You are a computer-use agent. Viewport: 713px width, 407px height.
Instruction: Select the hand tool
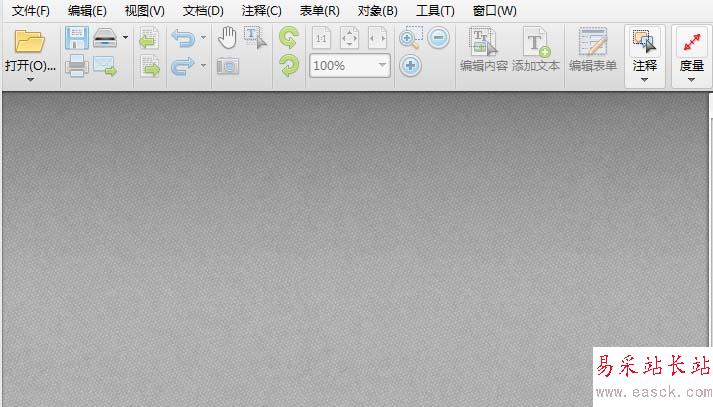pyautogui.click(x=227, y=38)
